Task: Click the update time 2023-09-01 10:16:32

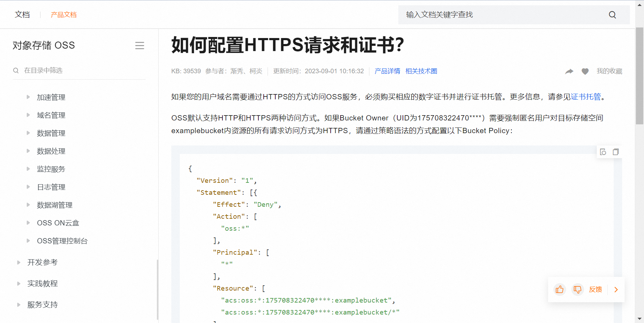Action: point(334,71)
